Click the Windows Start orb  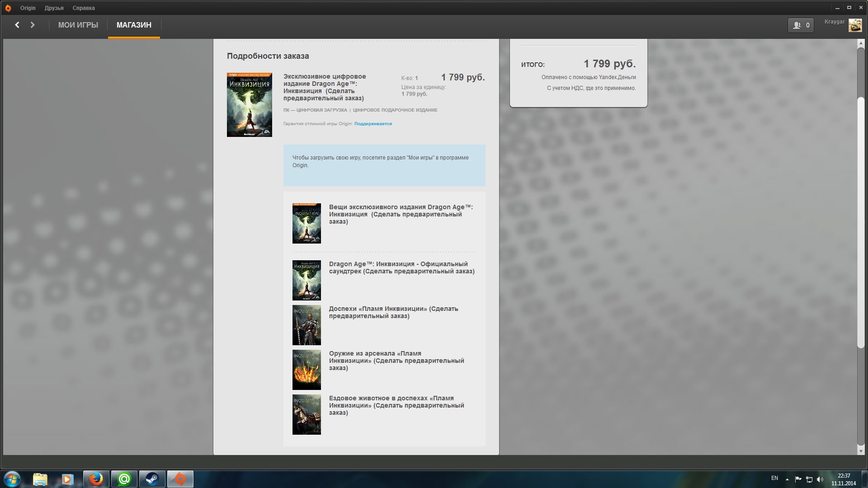click(x=12, y=479)
